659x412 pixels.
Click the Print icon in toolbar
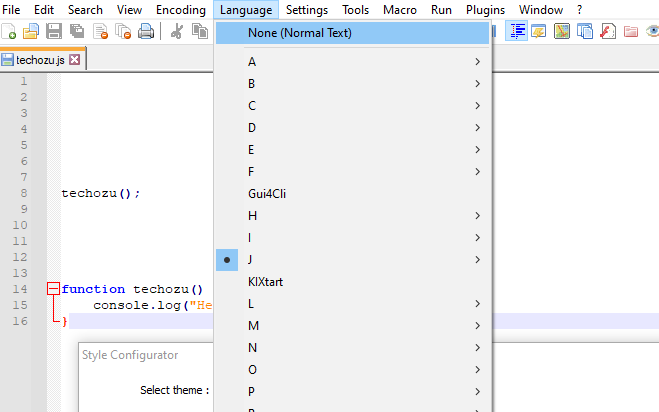click(x=146, y=32)
